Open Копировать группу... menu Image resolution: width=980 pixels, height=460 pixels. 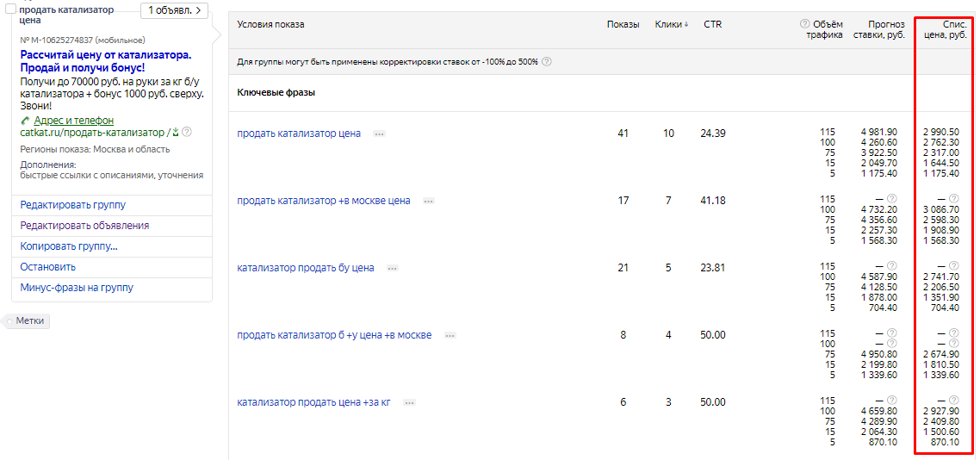tap(69, 246)
